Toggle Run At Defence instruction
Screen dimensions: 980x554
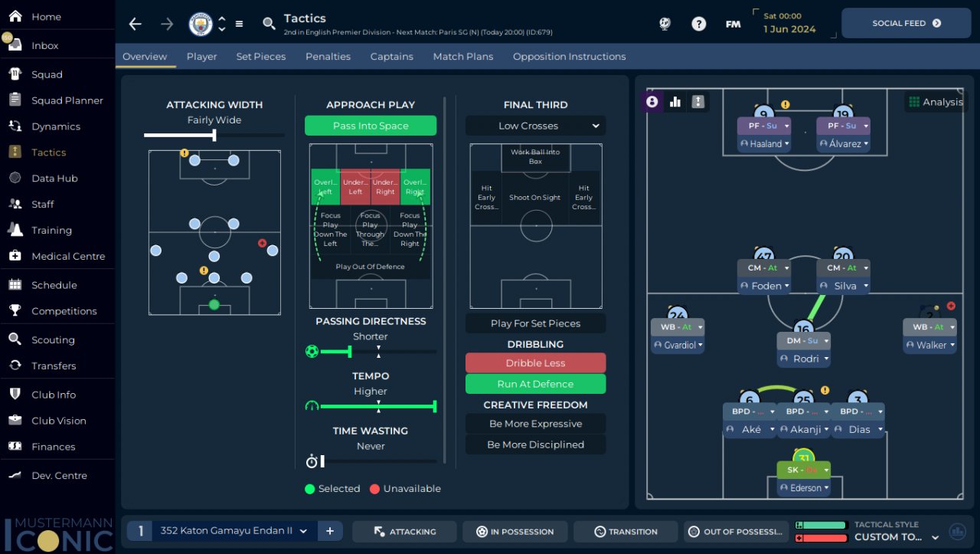(535, 384)
